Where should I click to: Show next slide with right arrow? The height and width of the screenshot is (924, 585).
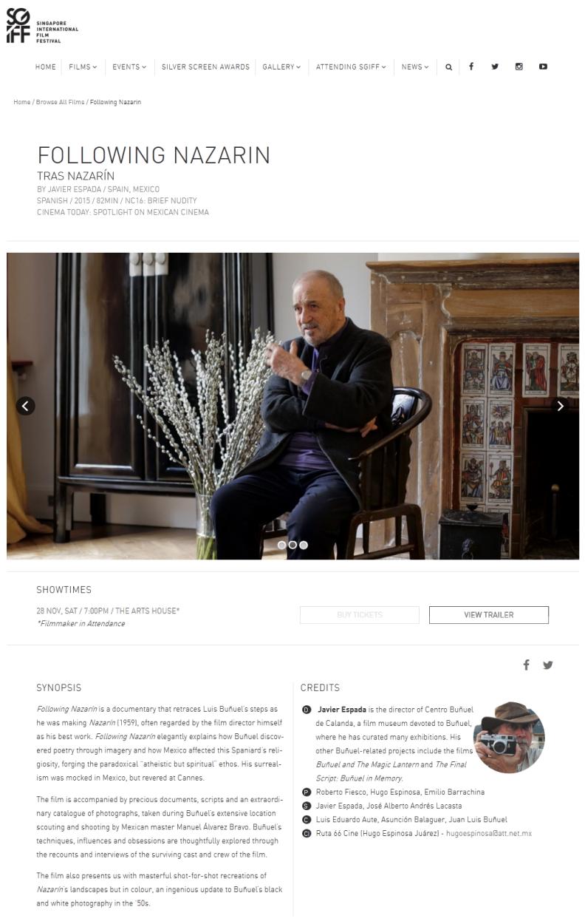tap(560, 405)
